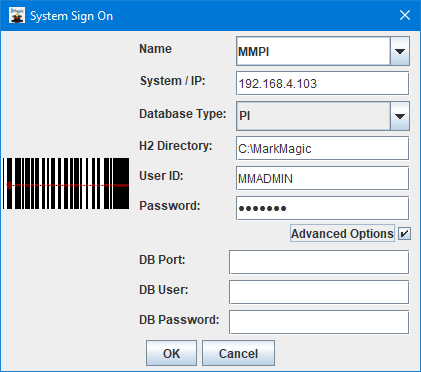Uncheck the Advanced Options checkbox
Viewport: 421px width, 372px height.
404,234
